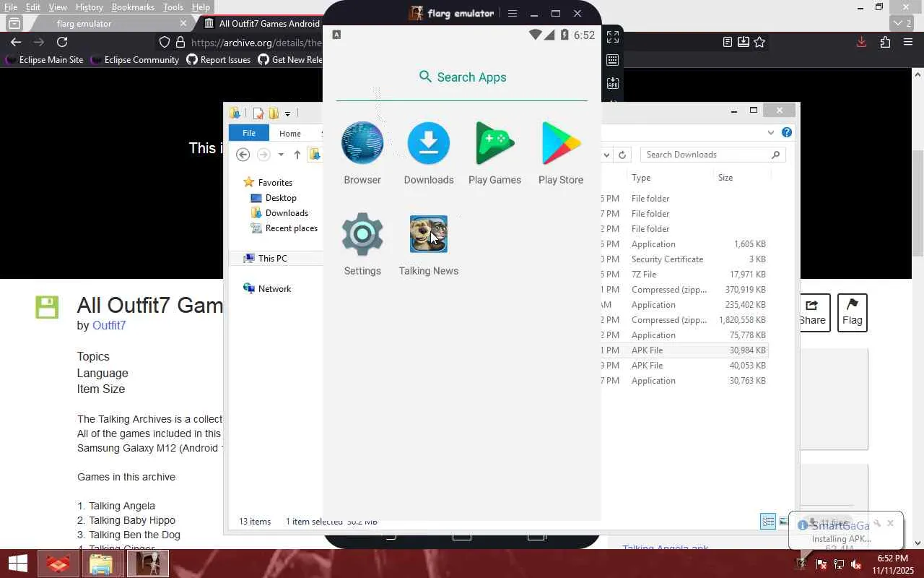
Task: Open the network icon in system tray
Action: coord(839,564)
